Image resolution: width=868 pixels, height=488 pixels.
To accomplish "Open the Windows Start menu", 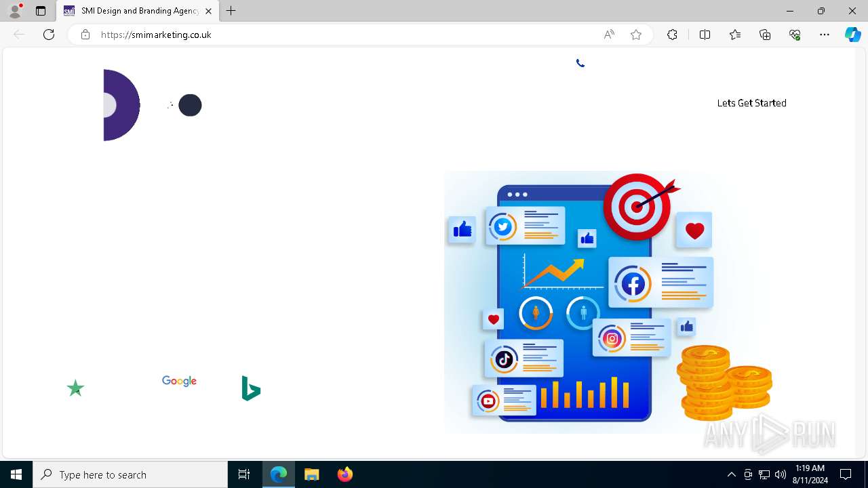I will point(16,474).
